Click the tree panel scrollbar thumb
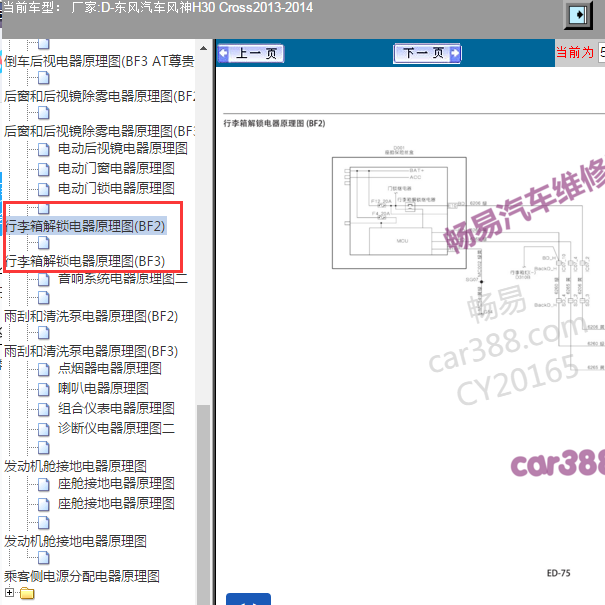605x605 pixels. click(x=203, y=505)
